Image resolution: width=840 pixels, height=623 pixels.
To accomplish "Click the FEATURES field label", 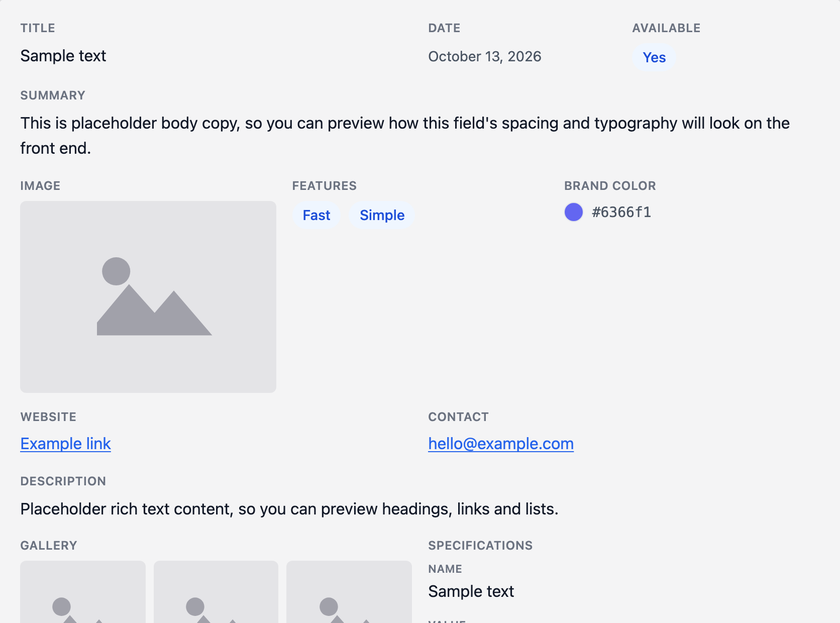I will (x=325, y=186).
